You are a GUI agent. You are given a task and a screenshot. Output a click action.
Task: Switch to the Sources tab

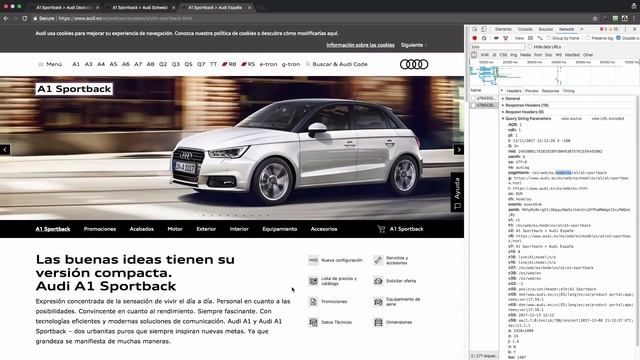[x=546, y=29]
